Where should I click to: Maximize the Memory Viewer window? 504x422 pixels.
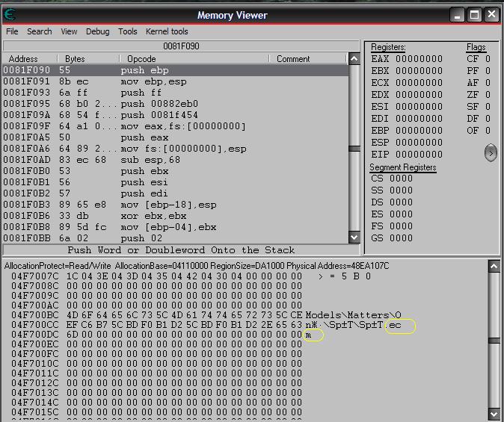pos(474,14)
